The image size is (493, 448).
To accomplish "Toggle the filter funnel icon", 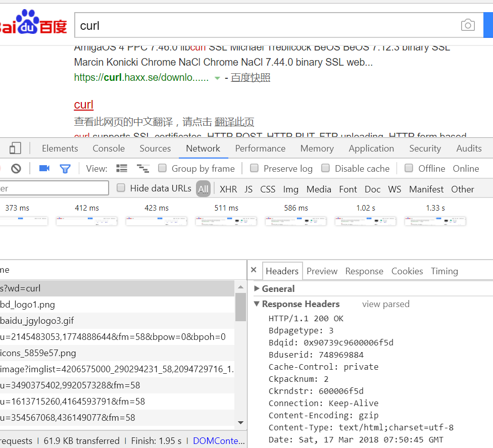I will 65,169.
